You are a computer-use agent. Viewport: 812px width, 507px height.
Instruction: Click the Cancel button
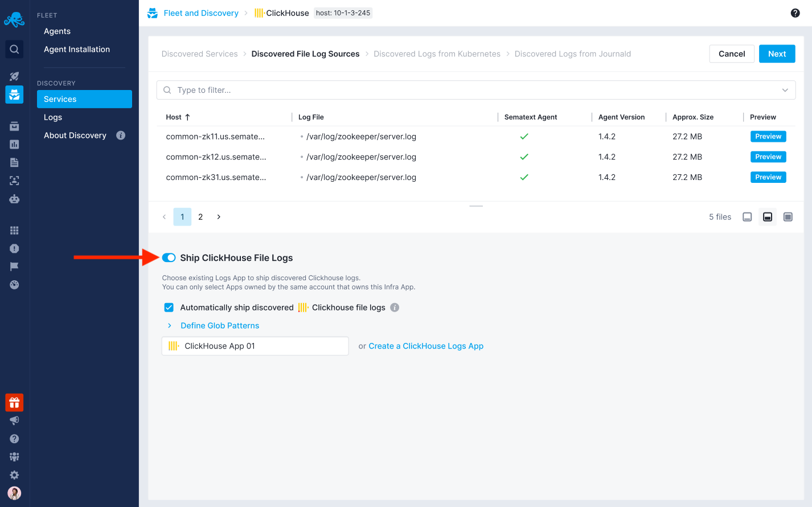tap(732, 54)
